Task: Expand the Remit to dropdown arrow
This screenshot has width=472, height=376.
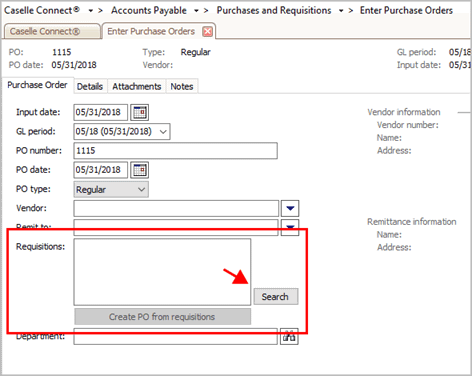Action: pyautogui.click(x=290, y=228)
